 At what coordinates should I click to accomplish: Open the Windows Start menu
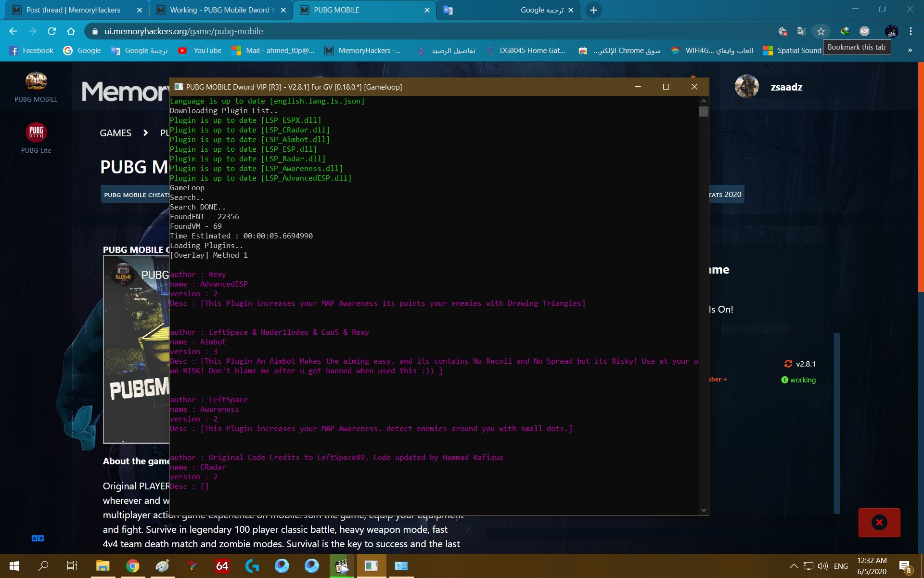tap(14, 566)
